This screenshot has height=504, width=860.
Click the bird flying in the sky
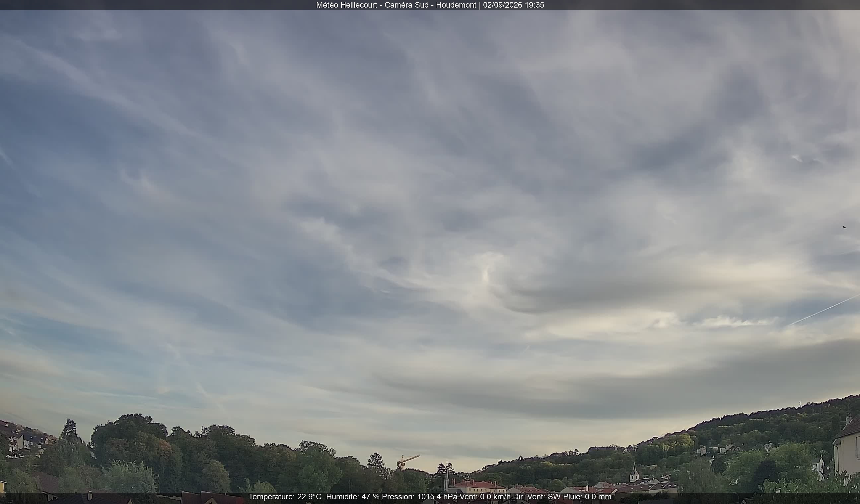pyautogui.click(x=844, y=227)
